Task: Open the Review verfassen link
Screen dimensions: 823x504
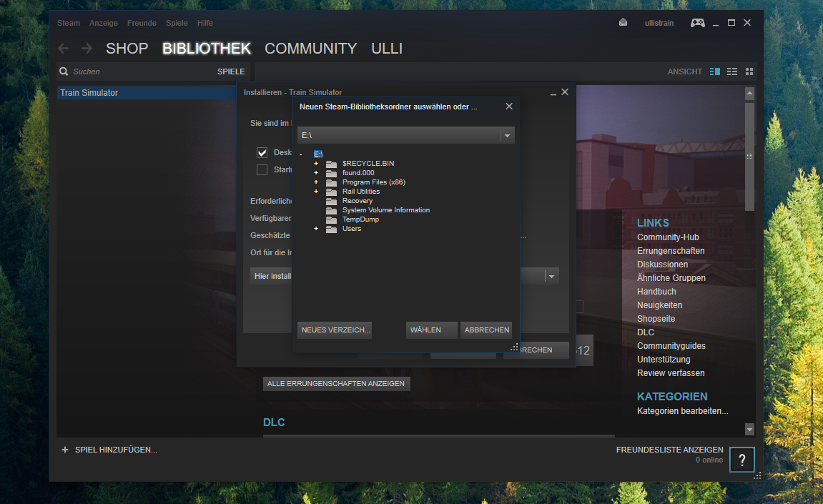Action: 671,373
